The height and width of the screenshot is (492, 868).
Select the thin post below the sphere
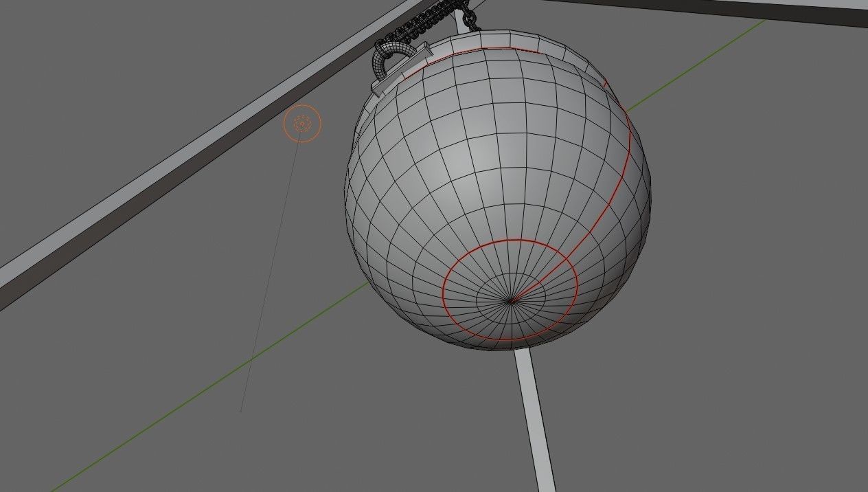tap(535, 419)
